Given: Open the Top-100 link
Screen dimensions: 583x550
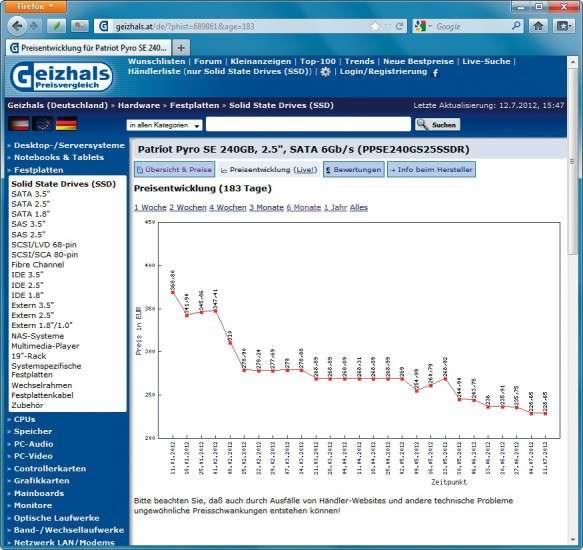Looking at the screenshot, I should click(318, 61).
